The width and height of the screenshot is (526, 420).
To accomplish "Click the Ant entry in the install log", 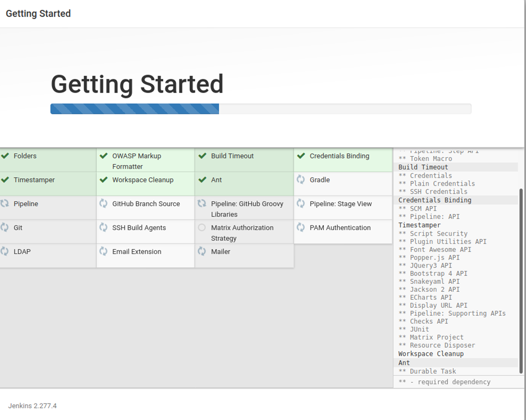I will [x=404, y=363].
